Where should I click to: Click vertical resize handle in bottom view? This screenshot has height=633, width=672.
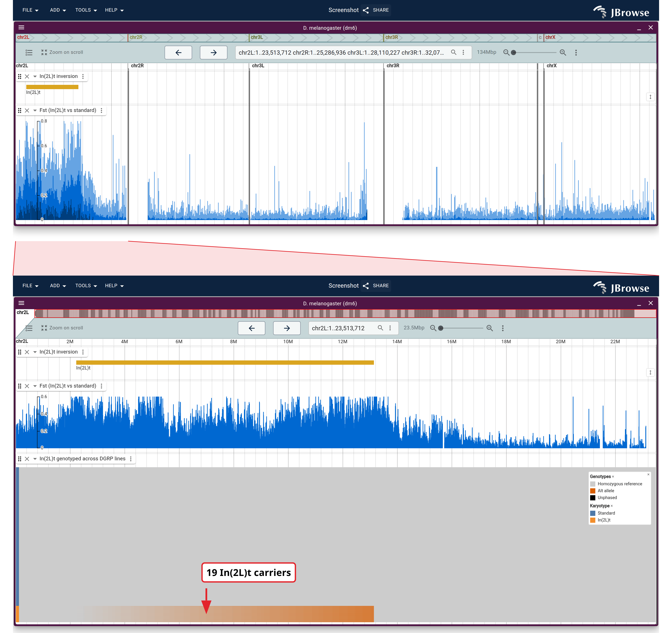click(x=650, y=372)
